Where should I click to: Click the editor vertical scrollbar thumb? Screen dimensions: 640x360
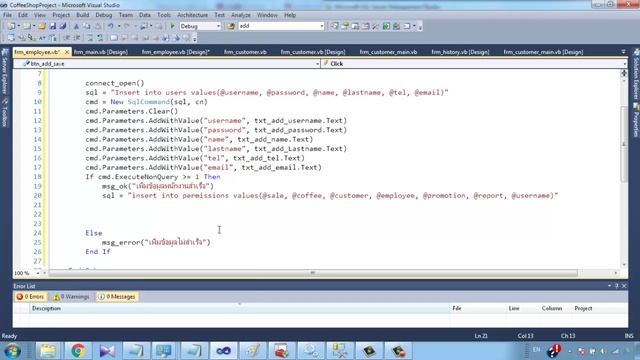coord(624,144)
